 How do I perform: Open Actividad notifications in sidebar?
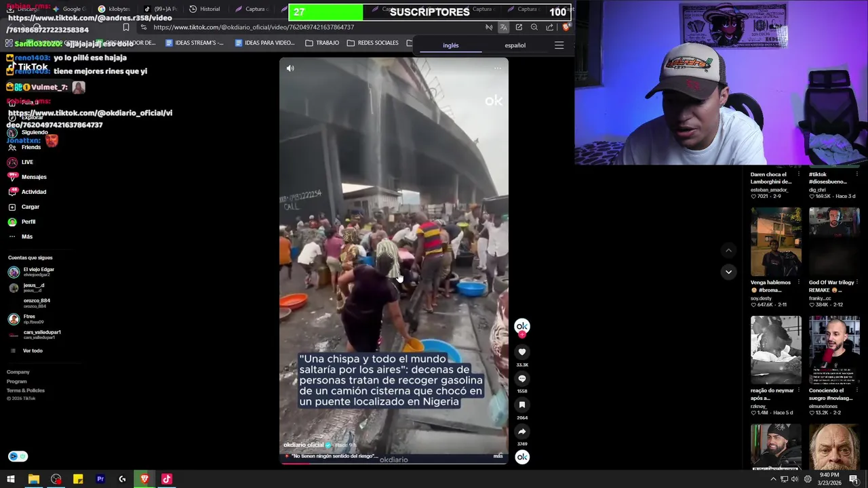[27, 192]
